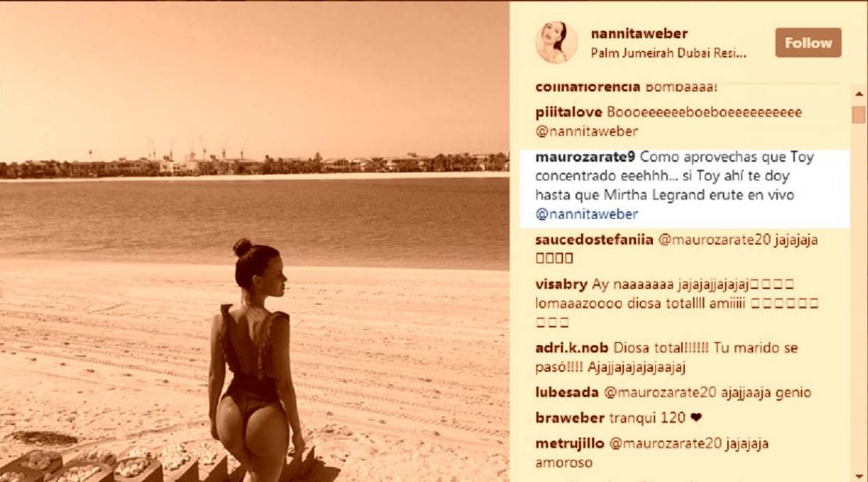Image resolution: width=868 pixels, height=482 pixels.
Task: Click the @nannitaweber mention in maurozarate9's comment
Action: click(586, 214)
